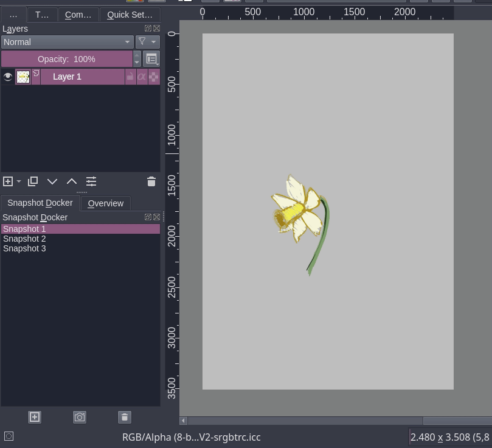Viewport: 492px width, 448px height.
Task: Remove the selected snapshot with trash icon
Action: 125,417
